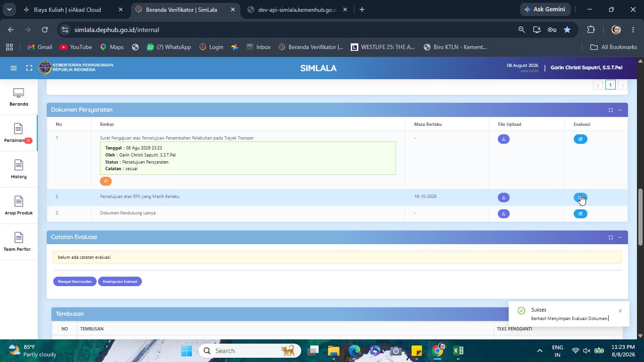Image resolution: width=644 pixels, height=362 pixels.
Task: Enter fullscreen mode via header icon
Action: 29,68
